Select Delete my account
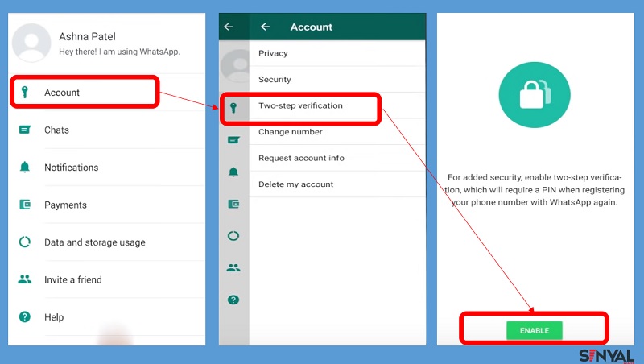Viewport: 644px width, 364px height. coord(295,184)
